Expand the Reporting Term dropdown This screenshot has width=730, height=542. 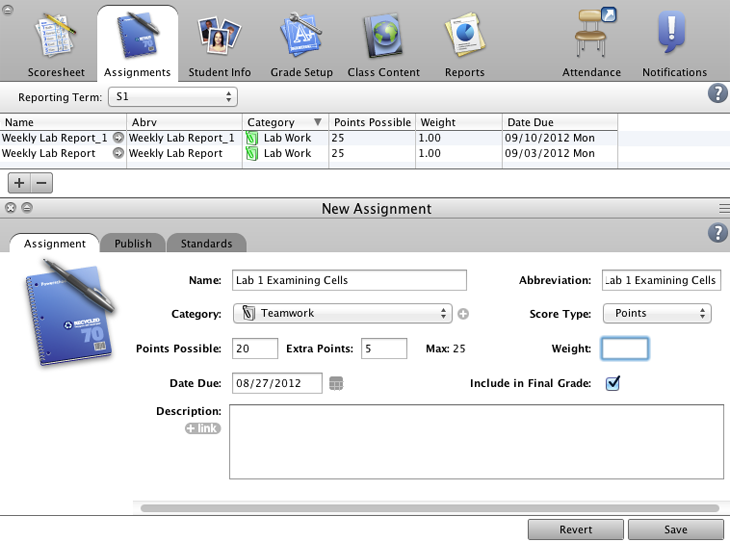(173, 97)
